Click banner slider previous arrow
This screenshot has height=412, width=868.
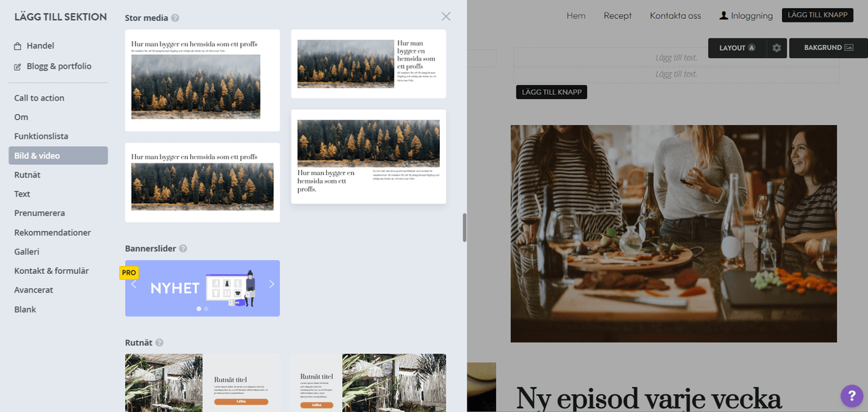click(134, 284)
